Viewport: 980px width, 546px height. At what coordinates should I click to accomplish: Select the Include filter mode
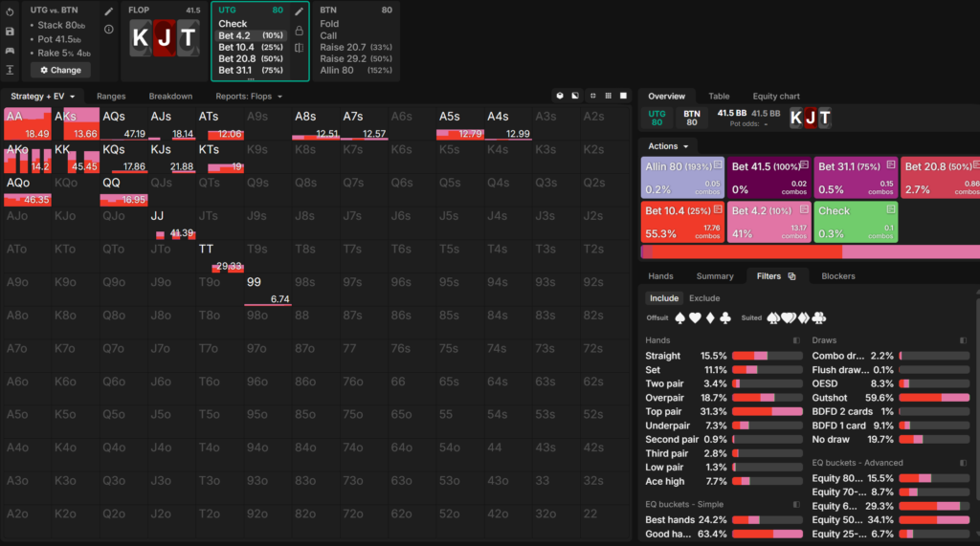(x=664, y=298)
